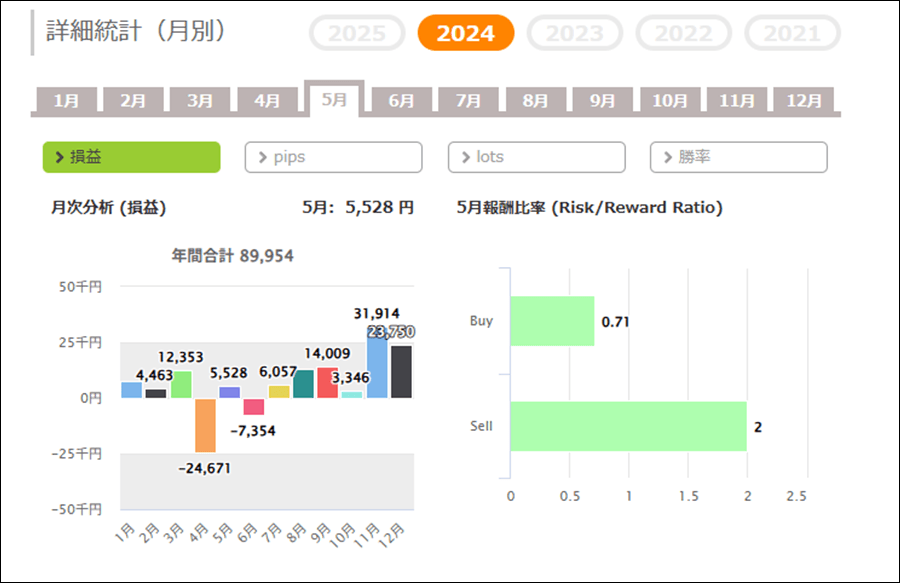Click the -50千円 y-axis label
This screenshot has height=583, width=900.
pyautogui.click(x=77, y=509)
